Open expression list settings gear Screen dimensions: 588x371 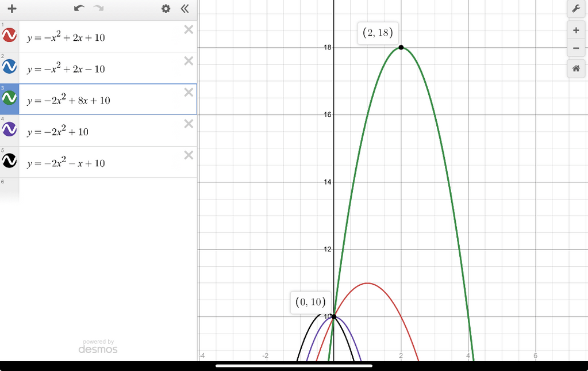pos(166,9)
